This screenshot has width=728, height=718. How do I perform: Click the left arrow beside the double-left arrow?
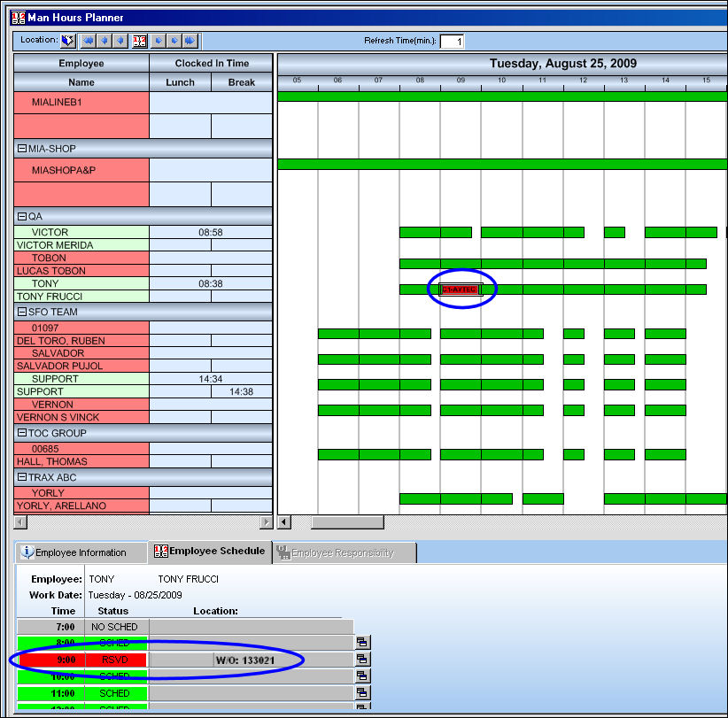pyautogui.click(x=105, y=41)
